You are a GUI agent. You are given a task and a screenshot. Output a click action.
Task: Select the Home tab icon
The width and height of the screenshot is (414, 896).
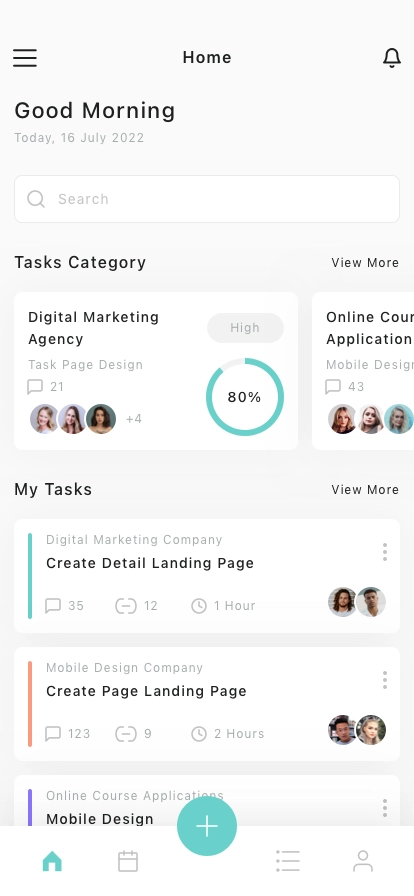coord(52,861)
